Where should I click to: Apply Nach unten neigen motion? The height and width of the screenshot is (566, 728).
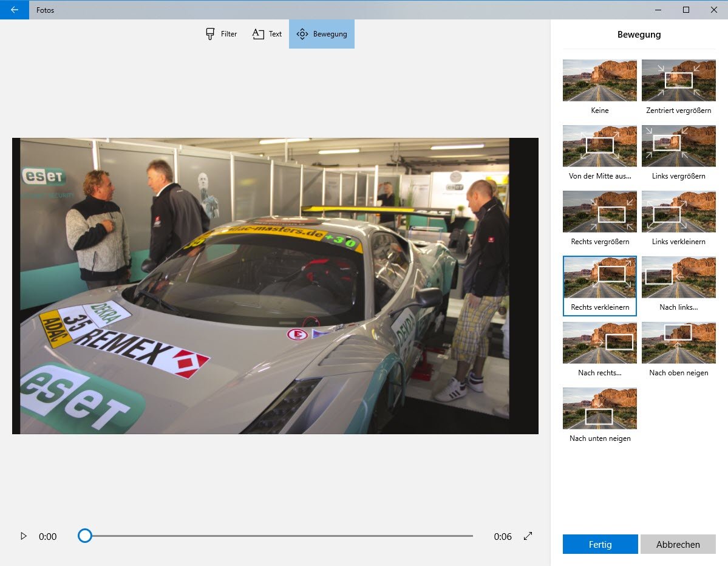[x=599, y=408]
